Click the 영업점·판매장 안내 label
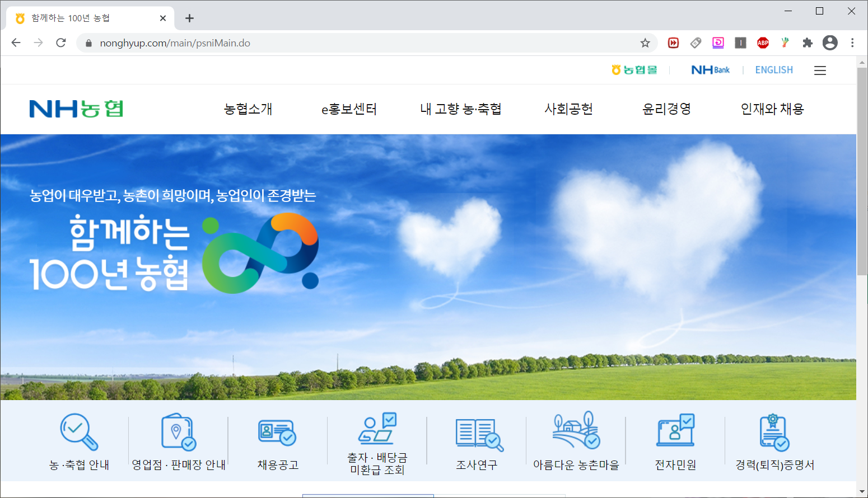The width and height of the screenshot is (868, 498). (179, 465)
